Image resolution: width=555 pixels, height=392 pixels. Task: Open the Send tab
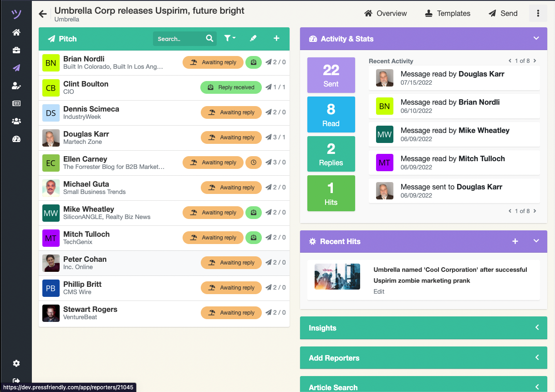(x=503, y=14)
